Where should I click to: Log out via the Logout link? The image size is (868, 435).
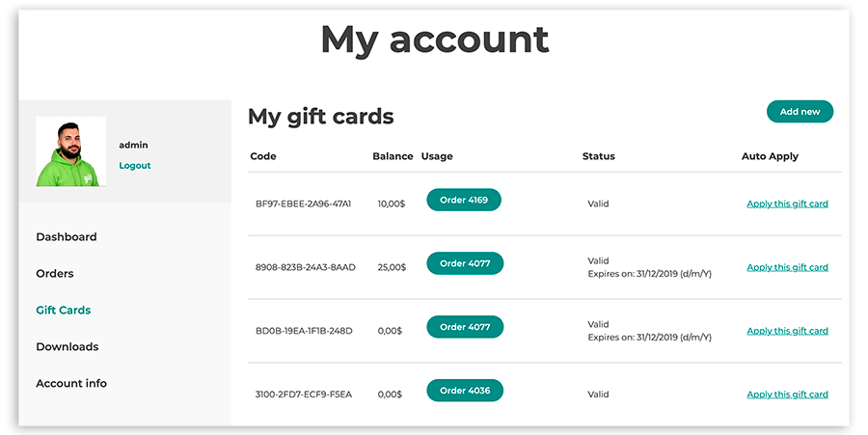134,166
